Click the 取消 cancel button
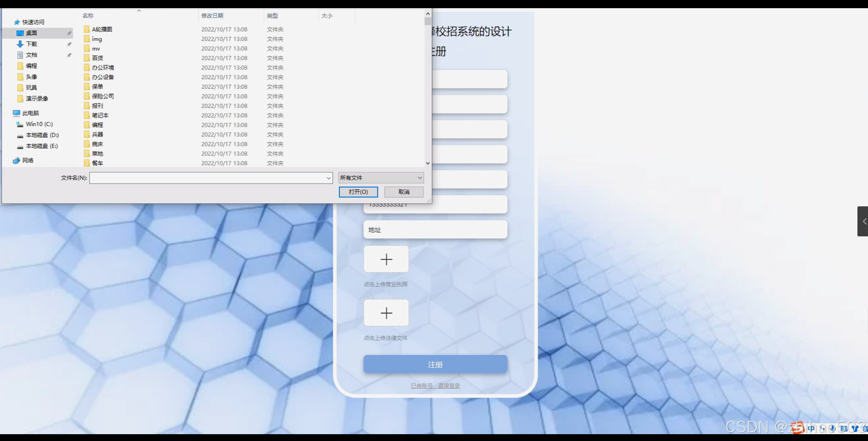This screenshot has width=868, height=441. [x=404, y=192]
